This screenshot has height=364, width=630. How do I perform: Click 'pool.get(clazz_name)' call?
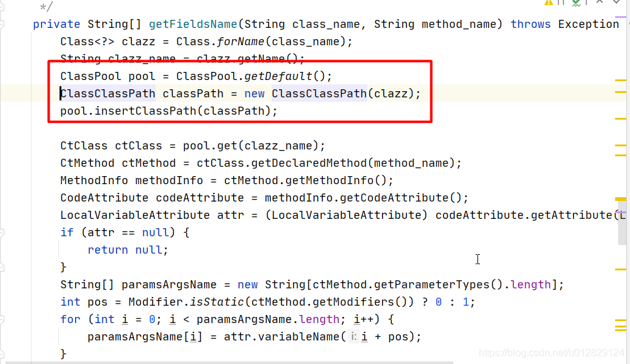point(251,146)
